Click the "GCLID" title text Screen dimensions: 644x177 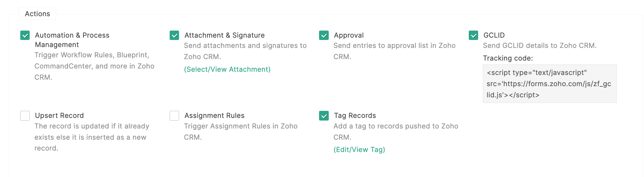tap(494, 35)
